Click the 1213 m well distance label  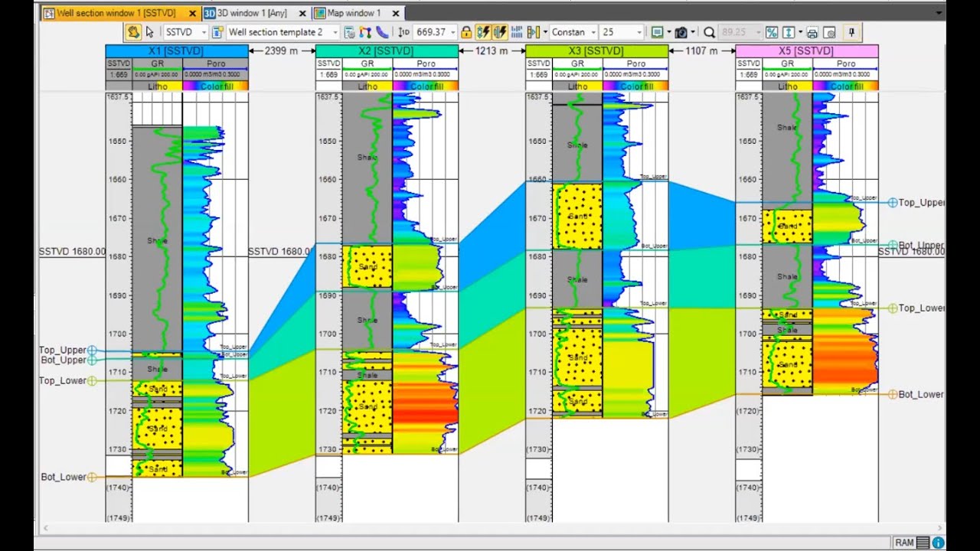(492, 51)
